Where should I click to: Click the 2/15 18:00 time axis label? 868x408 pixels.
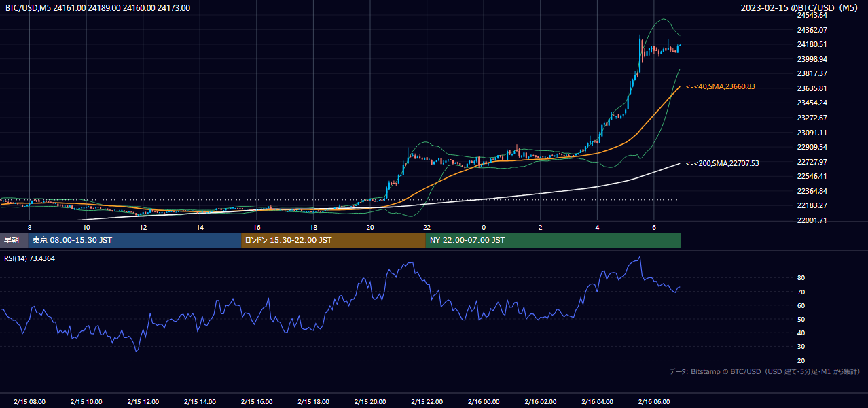point(313,402)
